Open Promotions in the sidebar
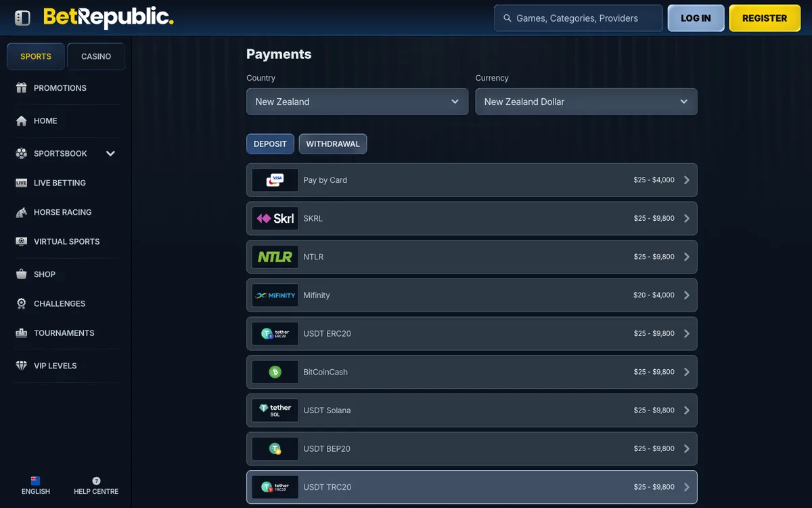This screenshot has width=812, height=508. coord(60,88)
